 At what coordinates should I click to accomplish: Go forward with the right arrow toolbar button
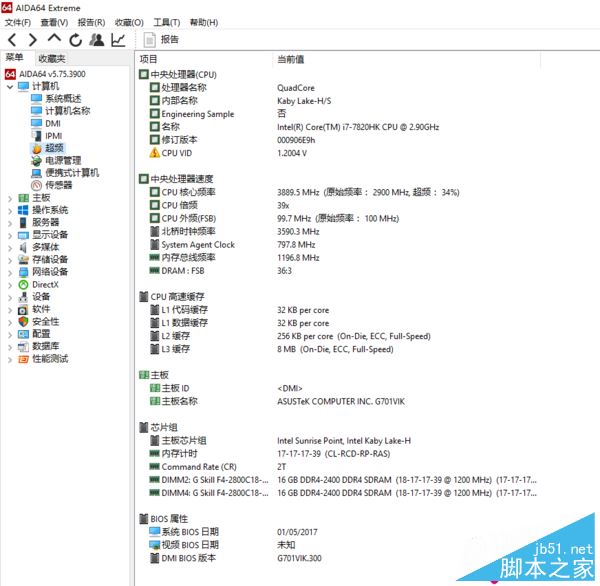(x=33, y=39)
